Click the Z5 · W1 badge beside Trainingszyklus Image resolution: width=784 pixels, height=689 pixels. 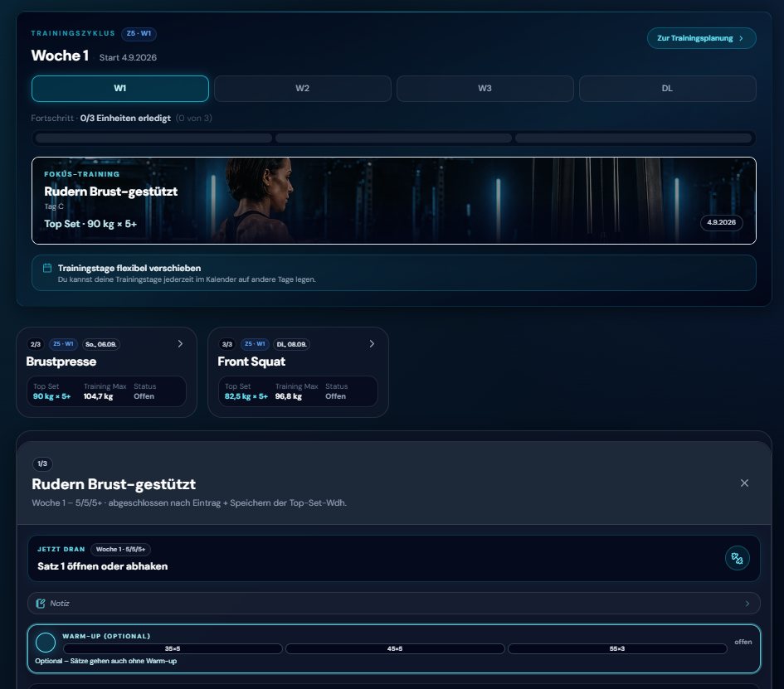(x=139, y=33)
